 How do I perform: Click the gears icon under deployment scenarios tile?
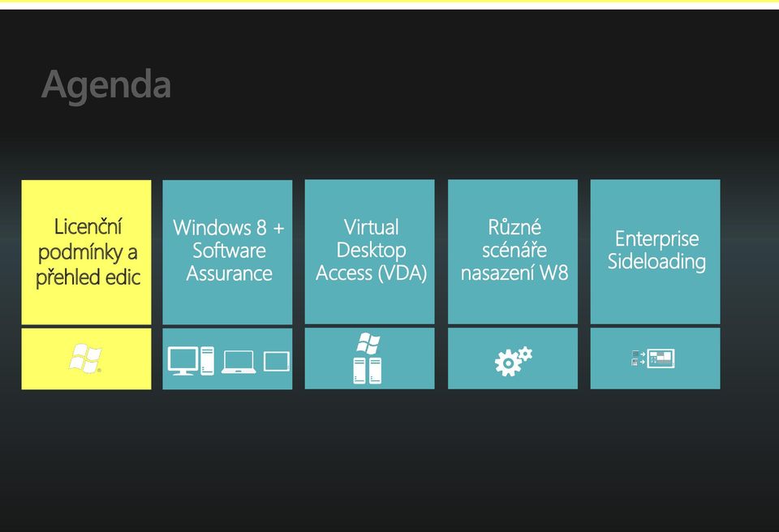point(513,361)
